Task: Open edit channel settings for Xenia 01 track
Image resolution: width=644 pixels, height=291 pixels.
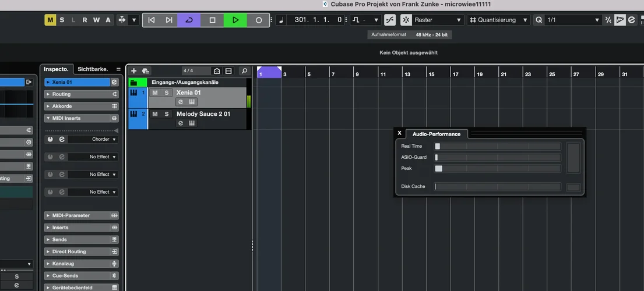Action: 181,102
